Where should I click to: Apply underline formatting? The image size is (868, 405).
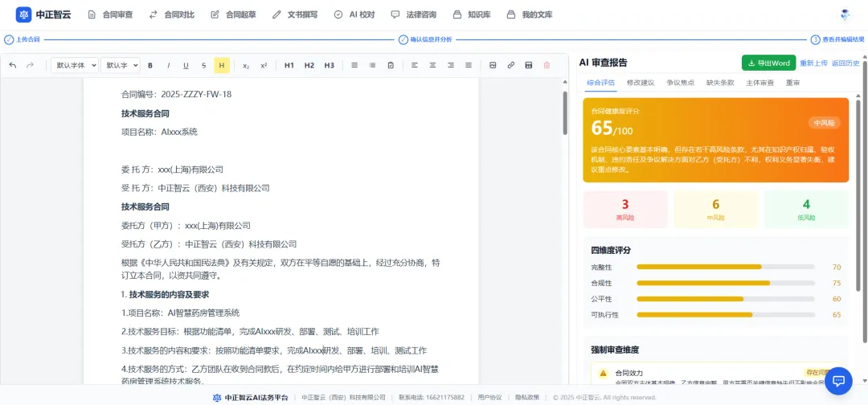pyautogui.click(x=186, y=65)
